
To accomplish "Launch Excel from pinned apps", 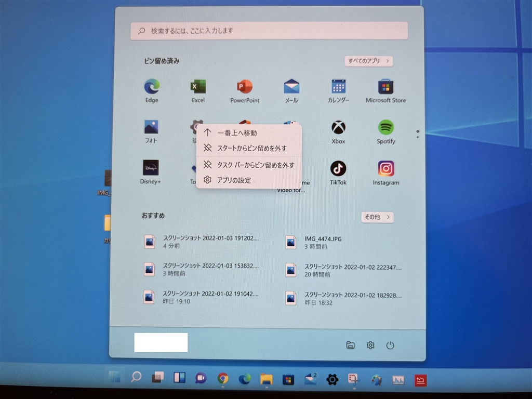I will 198,90.
